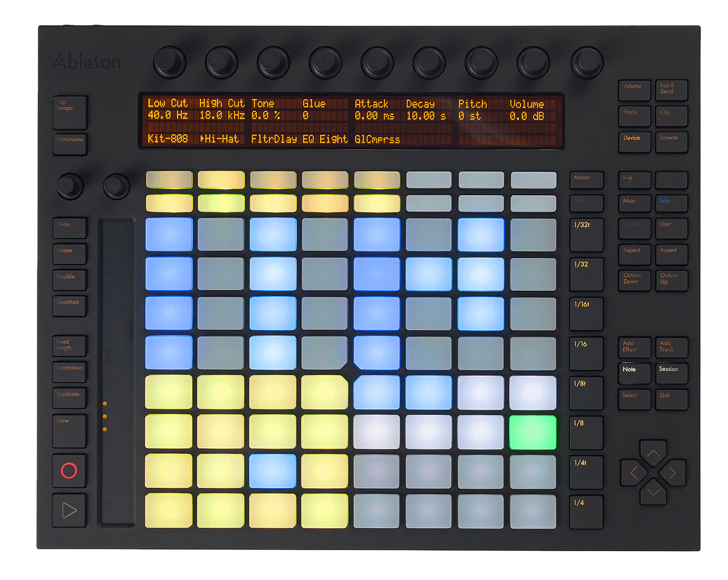Viewport: 728px width, 580px height.
Task: Tap the '18.0 kHz' High Cut value
Action: [222, 116]
